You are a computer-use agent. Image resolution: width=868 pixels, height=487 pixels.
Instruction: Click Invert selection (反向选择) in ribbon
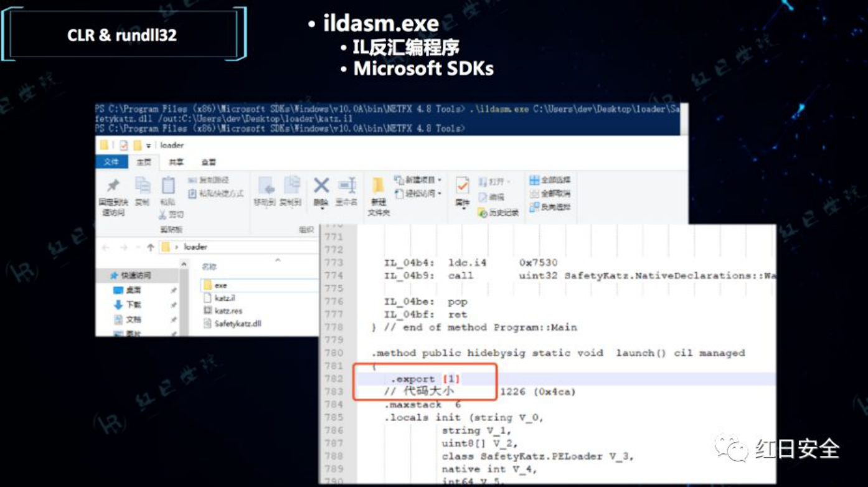point(550,207)
